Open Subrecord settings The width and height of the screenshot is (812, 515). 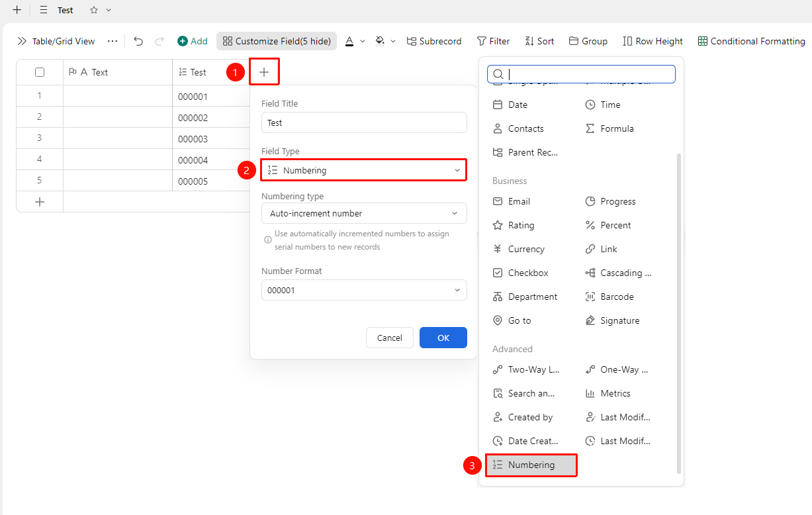434,41
